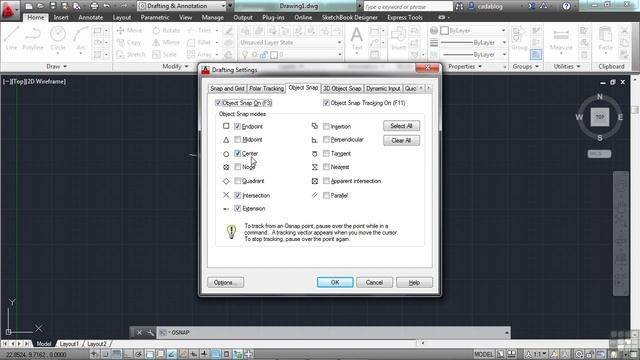
Task: Click Cancel in Drafting Settings
Action: (374, 282)
